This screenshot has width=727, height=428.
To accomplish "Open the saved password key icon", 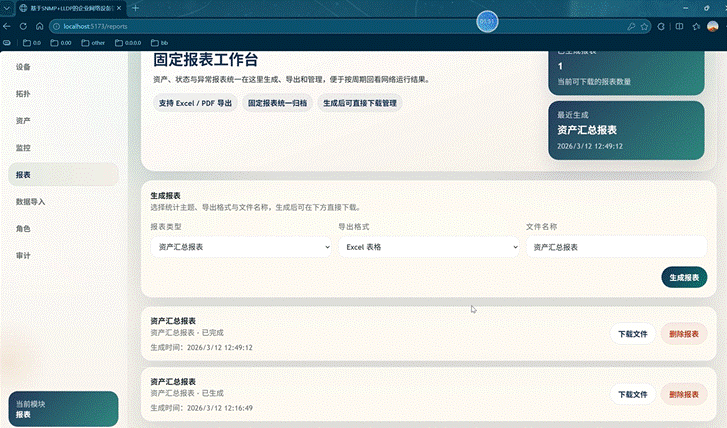I will 631,26.
